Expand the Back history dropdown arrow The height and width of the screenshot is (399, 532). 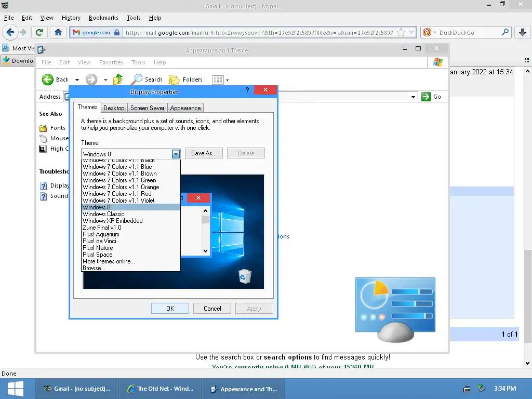click(77, 79)
